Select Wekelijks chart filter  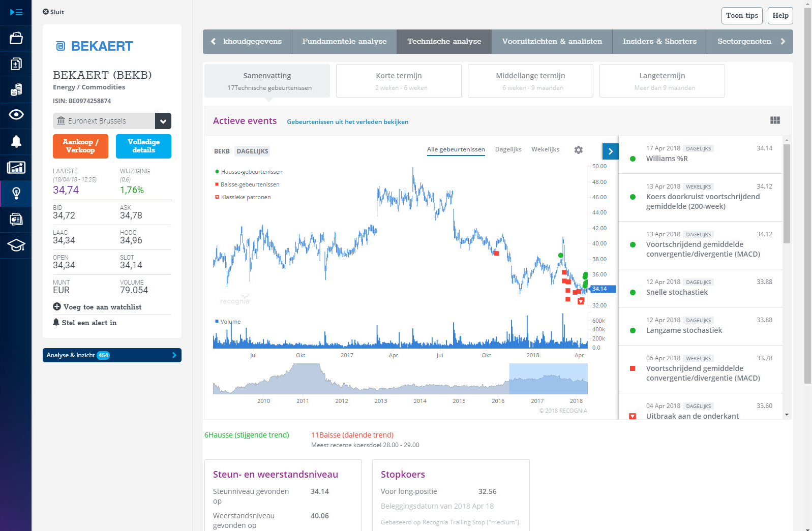coord(545,149)
